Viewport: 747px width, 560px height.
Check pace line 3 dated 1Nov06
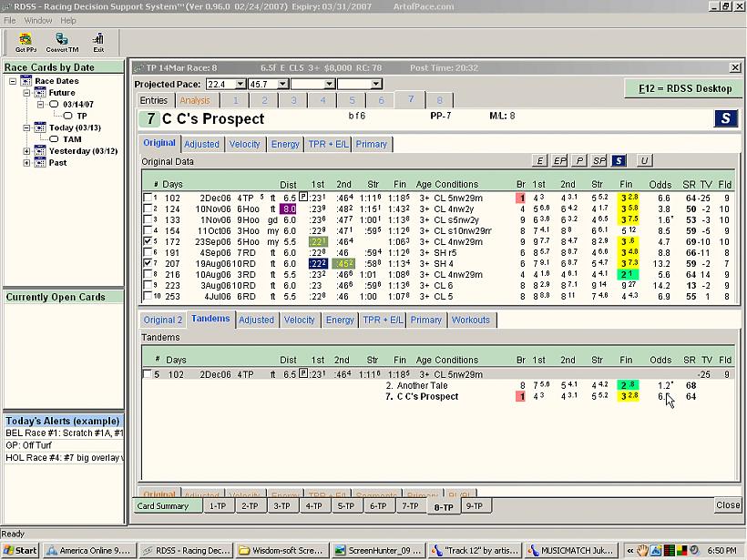point(148,219)
